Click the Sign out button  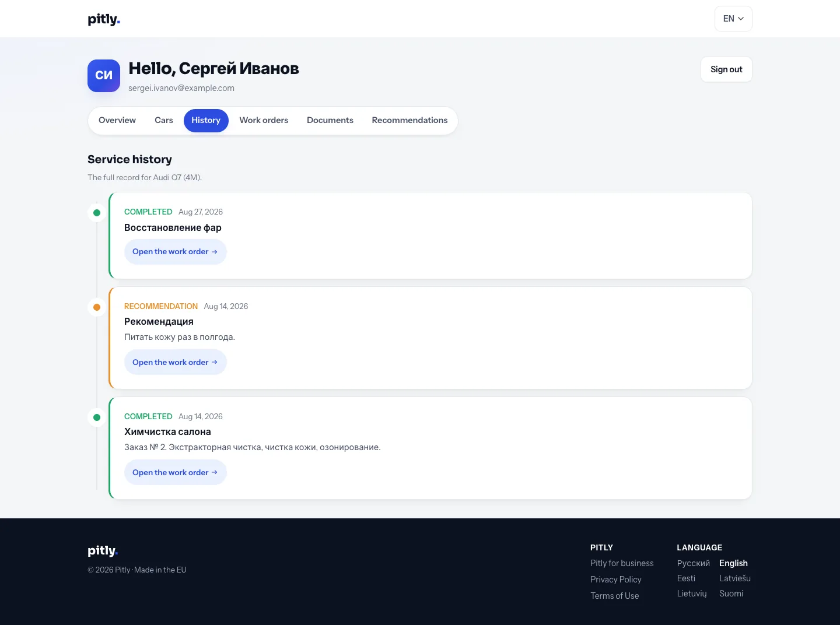(726, 69)
